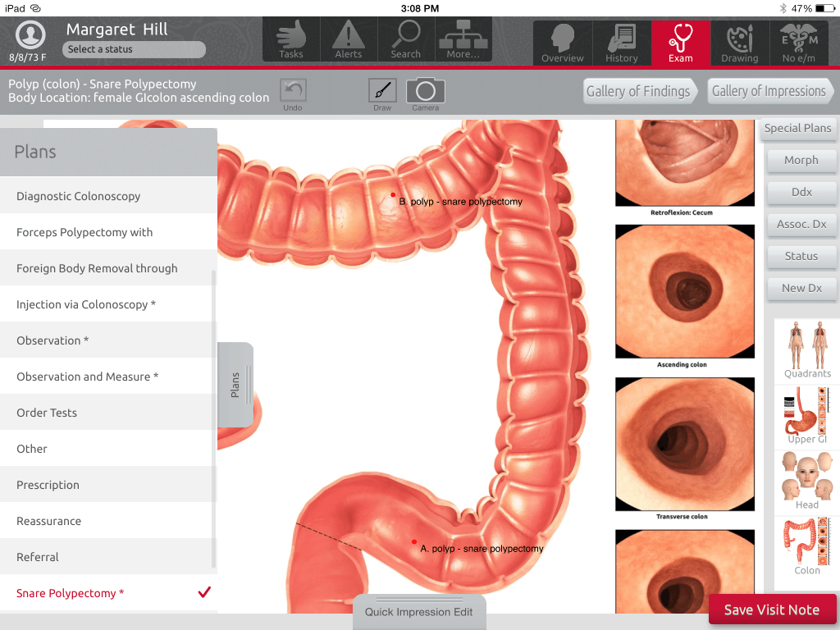Open the More... hierarchy icon
Image resolution: width=840 pixels, height=630 pixels.
[x=463, y=39]
